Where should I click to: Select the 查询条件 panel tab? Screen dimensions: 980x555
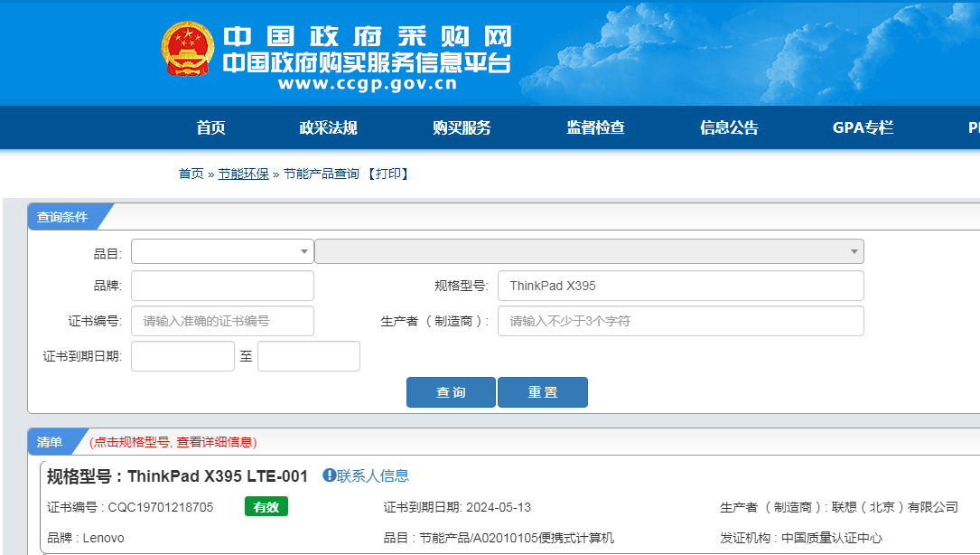(62, 217)
